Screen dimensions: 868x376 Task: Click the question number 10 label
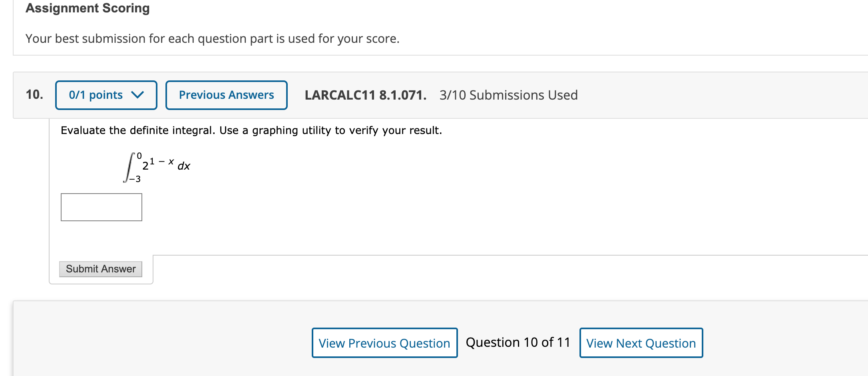click(34, 94)
